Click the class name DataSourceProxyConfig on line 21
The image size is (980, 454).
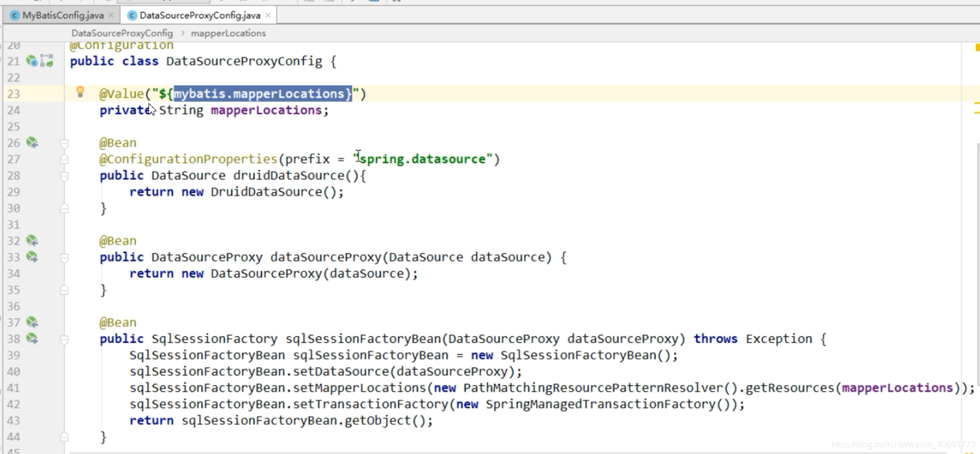(244, 61)
